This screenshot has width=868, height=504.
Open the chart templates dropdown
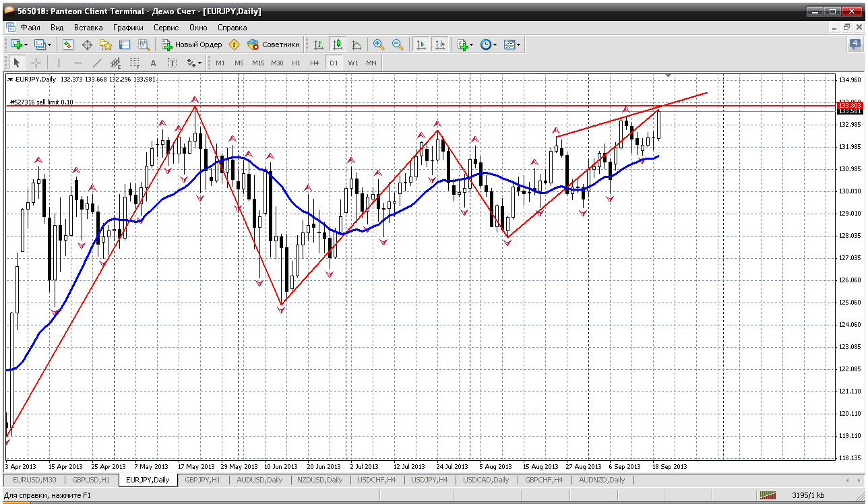coord(513,44)
